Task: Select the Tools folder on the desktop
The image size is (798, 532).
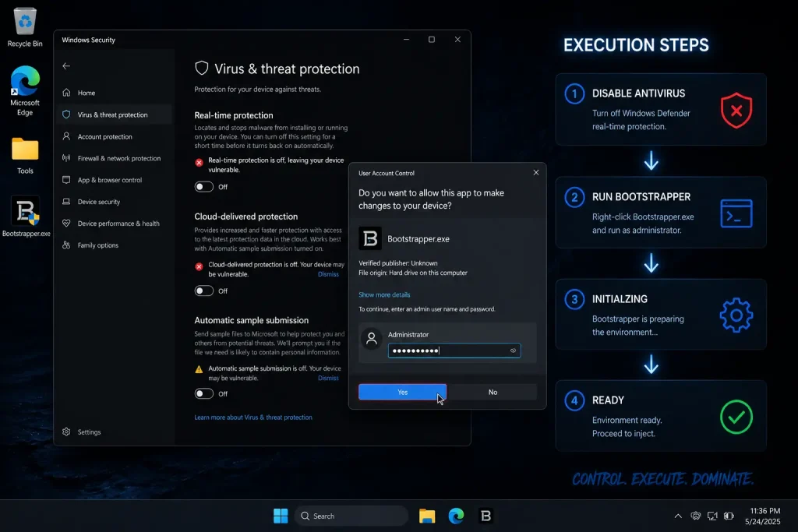Action: [x=24, y=156]
